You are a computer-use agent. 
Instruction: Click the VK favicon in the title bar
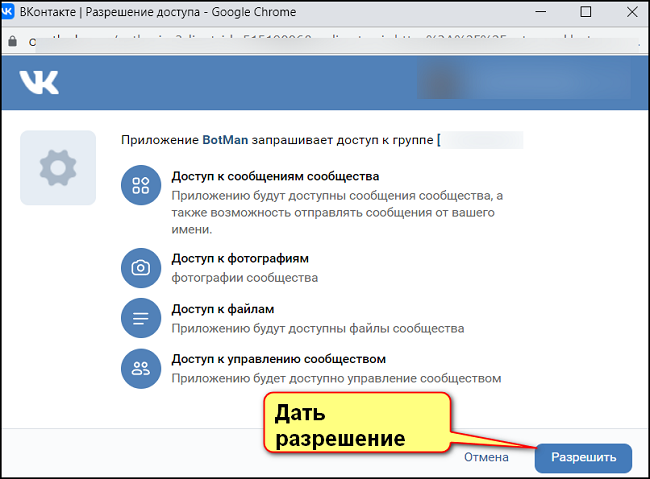pyautogui.click(x=7, y=11)
